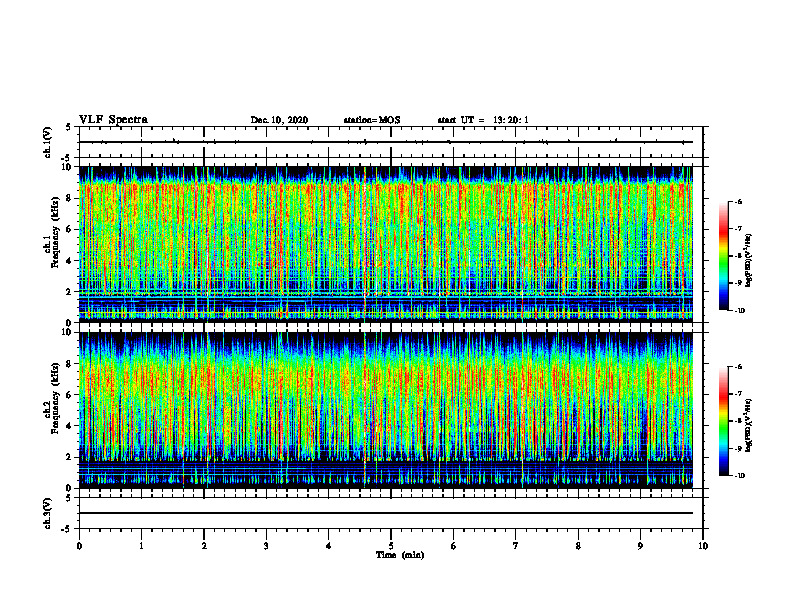Click the "-5" volt tick of the ch.1(V) panel

(x=67, y=158)
